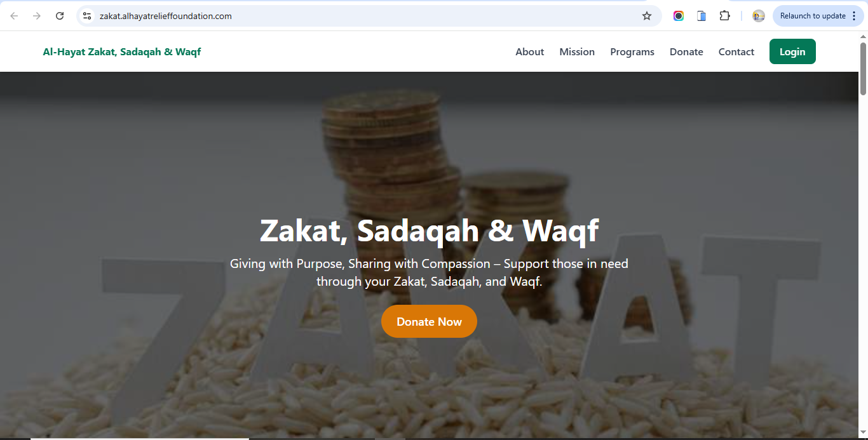Click the orange Donate Now button
The width and height of the screenshot is (868, 440).
coord(429,321)
